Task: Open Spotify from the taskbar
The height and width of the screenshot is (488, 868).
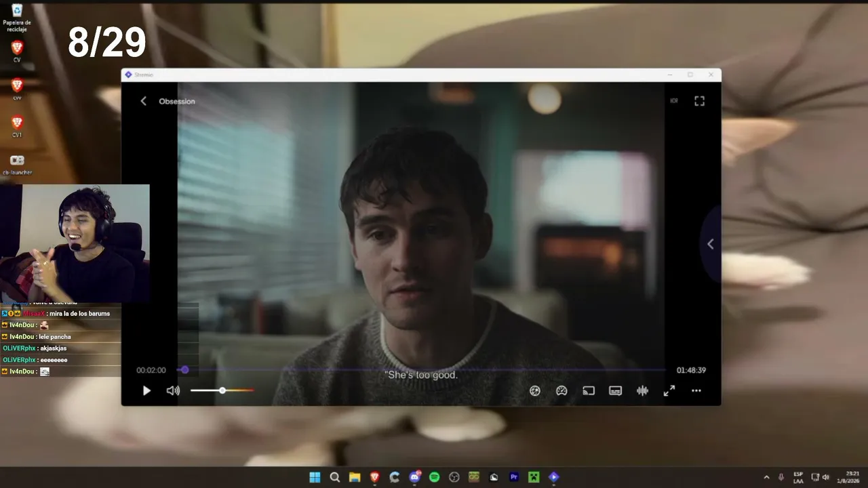Action: point(434,477)
